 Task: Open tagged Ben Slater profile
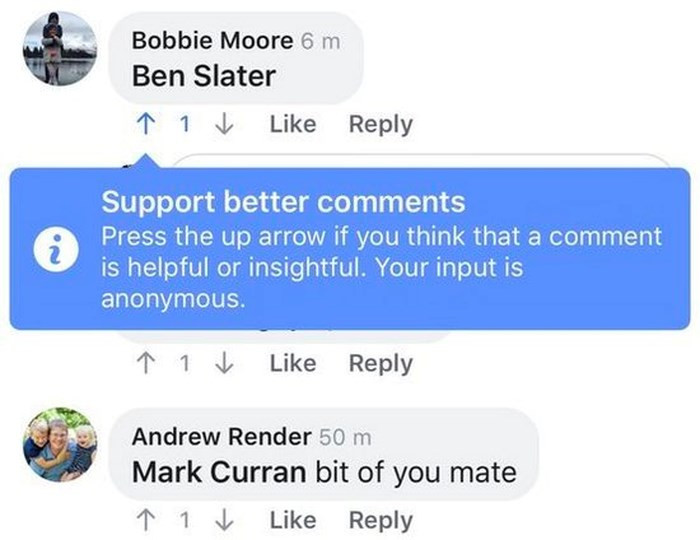click(x=204, y=76)
